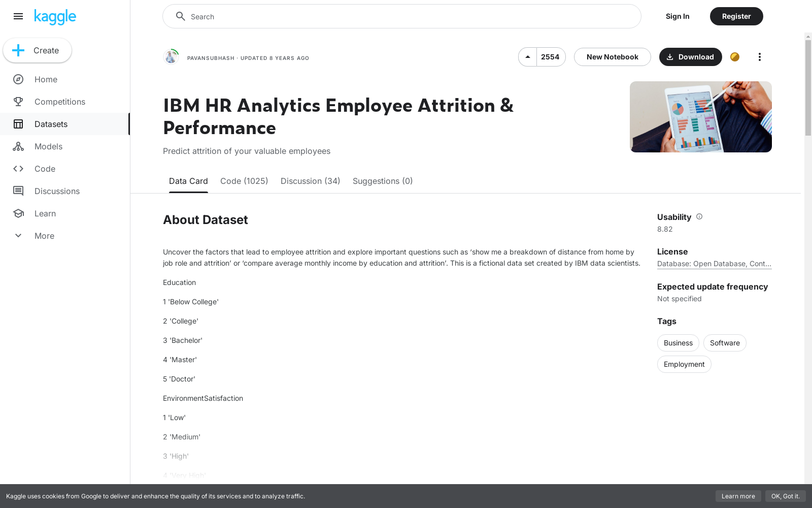Open the Discussion (34) tab
The width and height of the screenshot is (812, 508).
311,181
